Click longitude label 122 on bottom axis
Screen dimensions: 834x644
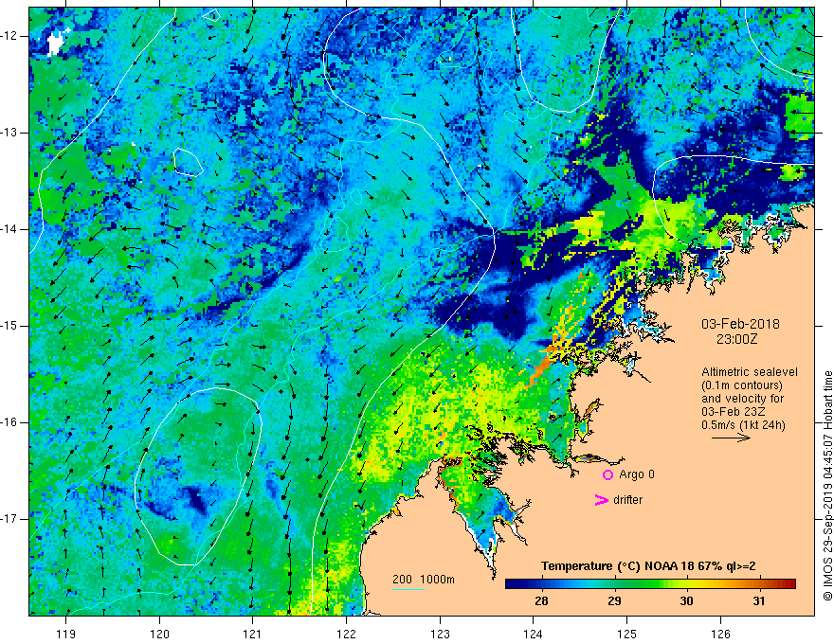pos(346,634)
